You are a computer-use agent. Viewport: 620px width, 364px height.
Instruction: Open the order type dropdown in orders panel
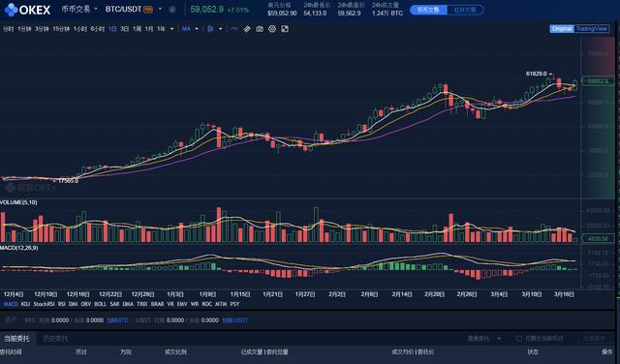click(x=484, y=338)
